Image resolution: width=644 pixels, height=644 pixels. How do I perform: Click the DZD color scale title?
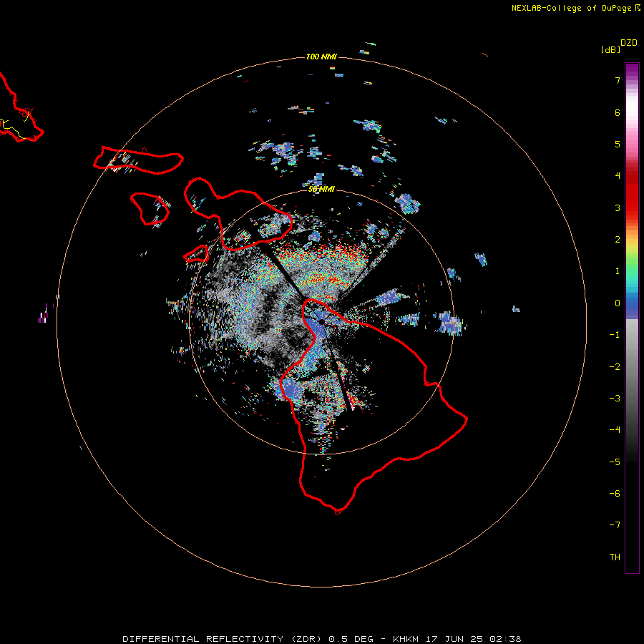coord(629,43)
